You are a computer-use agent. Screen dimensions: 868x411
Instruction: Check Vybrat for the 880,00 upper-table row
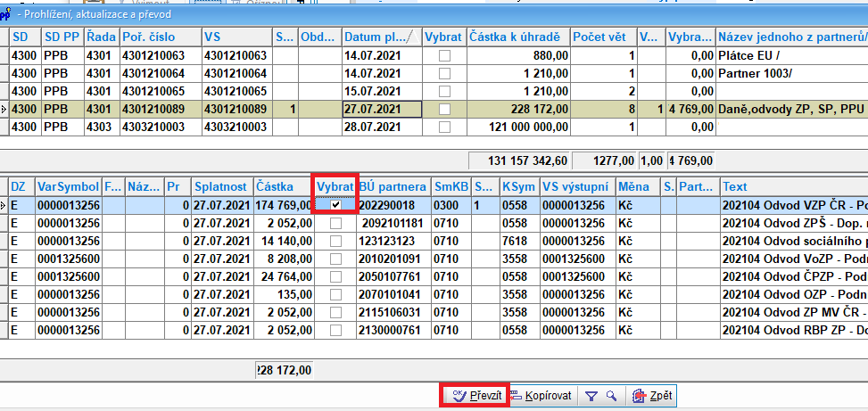(x=444, y=56)
